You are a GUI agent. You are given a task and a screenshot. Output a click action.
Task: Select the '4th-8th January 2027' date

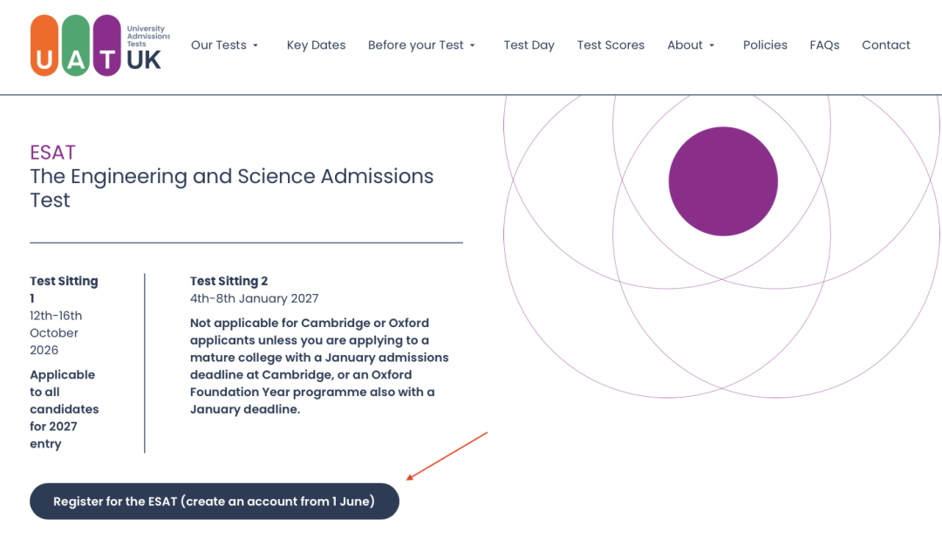coord(254,298)
